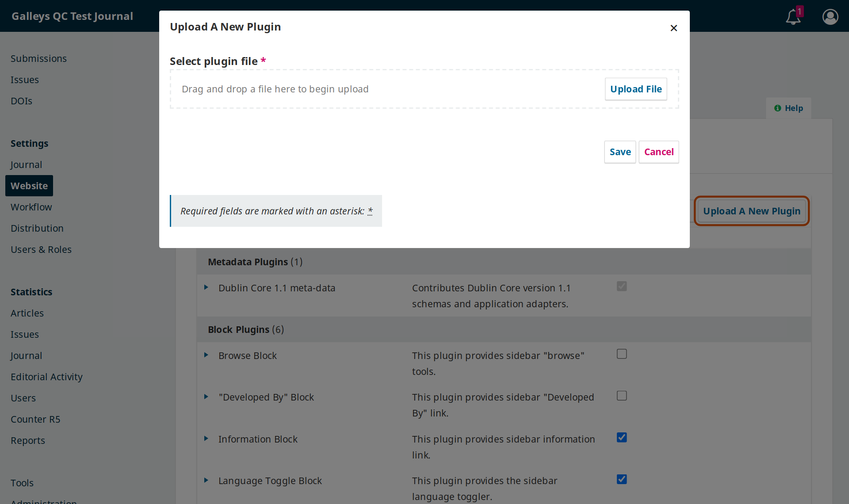Cancel the plugin upload
Image resolution: width=849 pixels, height=504 pixels.
coord(659,152)
